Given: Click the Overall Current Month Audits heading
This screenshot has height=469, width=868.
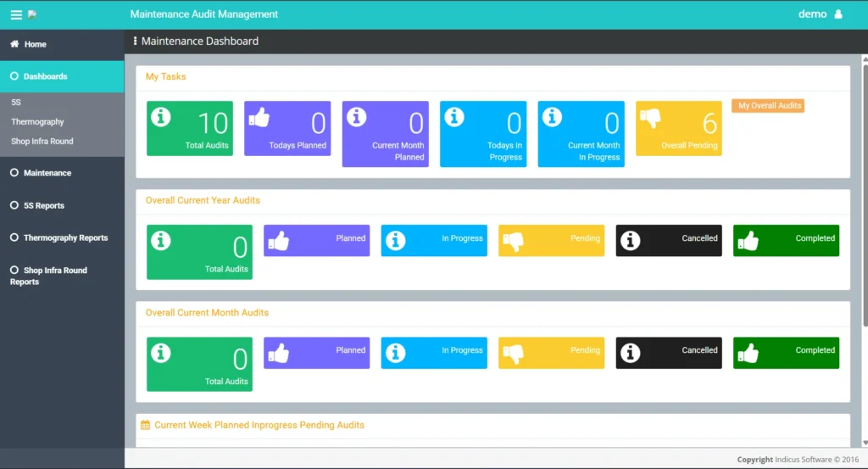Looking at the screenshot, I should coord(207,313).
